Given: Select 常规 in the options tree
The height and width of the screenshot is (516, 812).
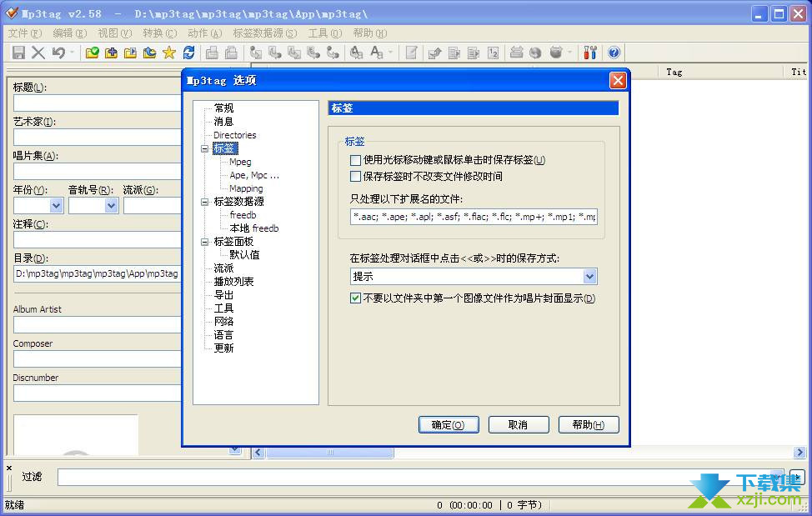Looking at the screenshot, I should (223, 108).
